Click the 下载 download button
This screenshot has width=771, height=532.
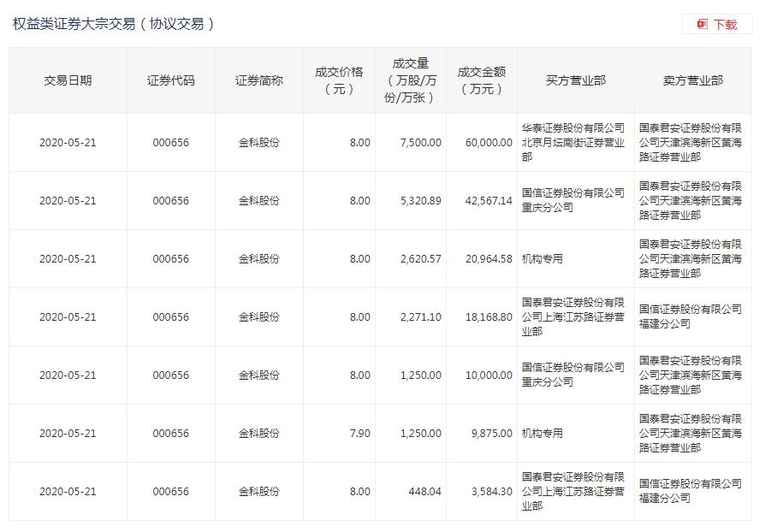(717, 24)
